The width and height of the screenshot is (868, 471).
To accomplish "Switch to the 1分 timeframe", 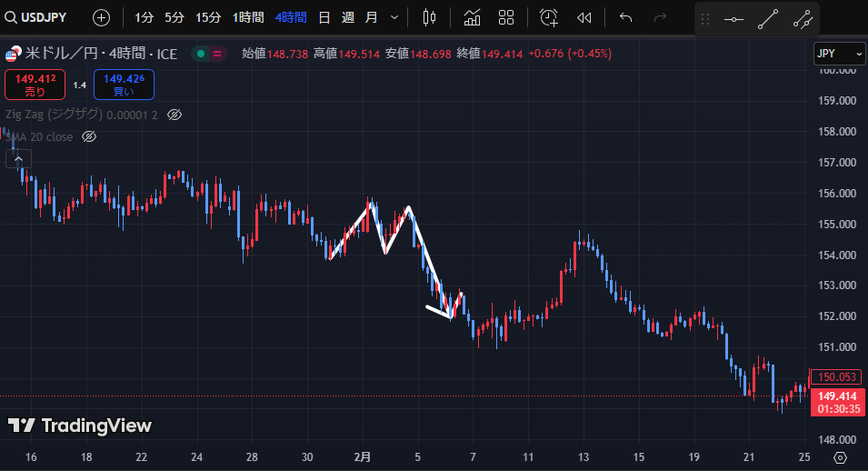I will click(x=144, y=18).
